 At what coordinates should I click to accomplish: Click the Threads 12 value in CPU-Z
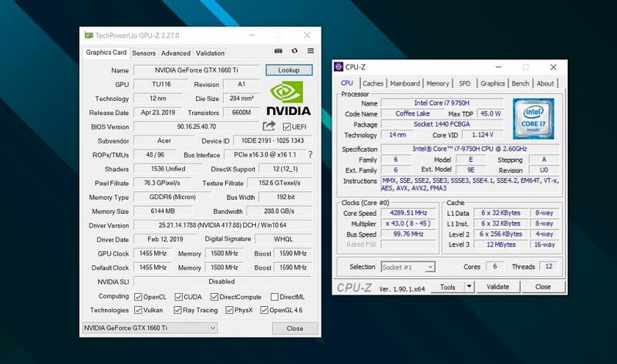(x=548, y=266)
